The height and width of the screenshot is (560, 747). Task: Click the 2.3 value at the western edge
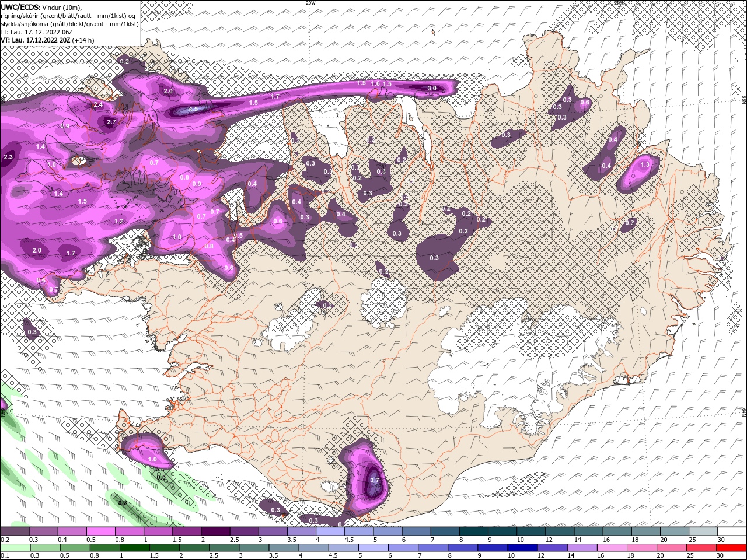[x=8, y=157]
